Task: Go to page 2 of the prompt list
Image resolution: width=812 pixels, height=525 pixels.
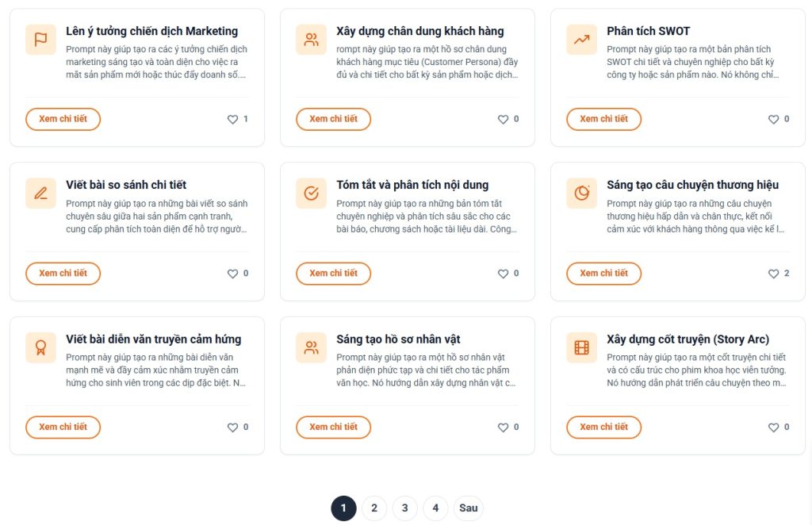Action: (374, 508)
